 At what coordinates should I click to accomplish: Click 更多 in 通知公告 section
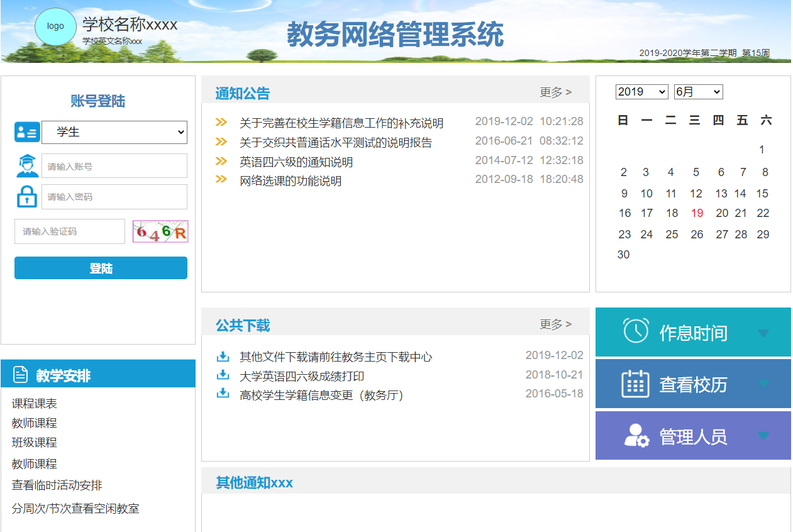tap(556, 92)
